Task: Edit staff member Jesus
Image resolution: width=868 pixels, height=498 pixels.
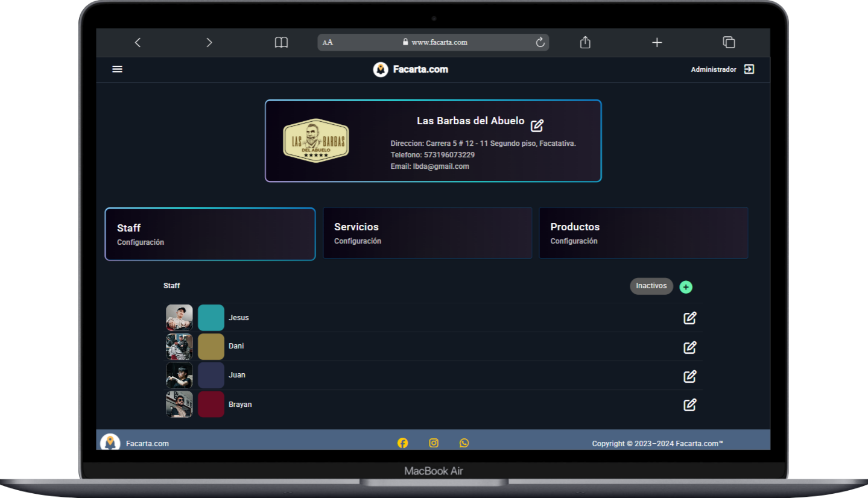Action: click(x=690, y=318)
